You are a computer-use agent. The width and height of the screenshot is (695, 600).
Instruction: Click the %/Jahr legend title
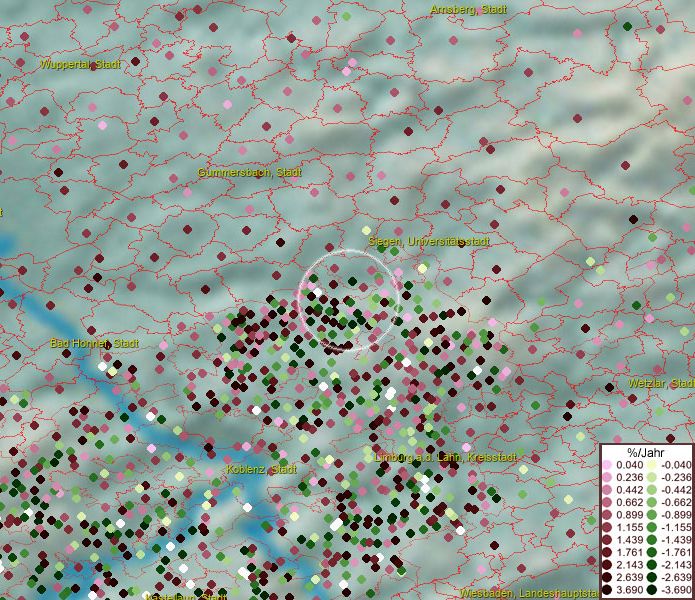646,452
